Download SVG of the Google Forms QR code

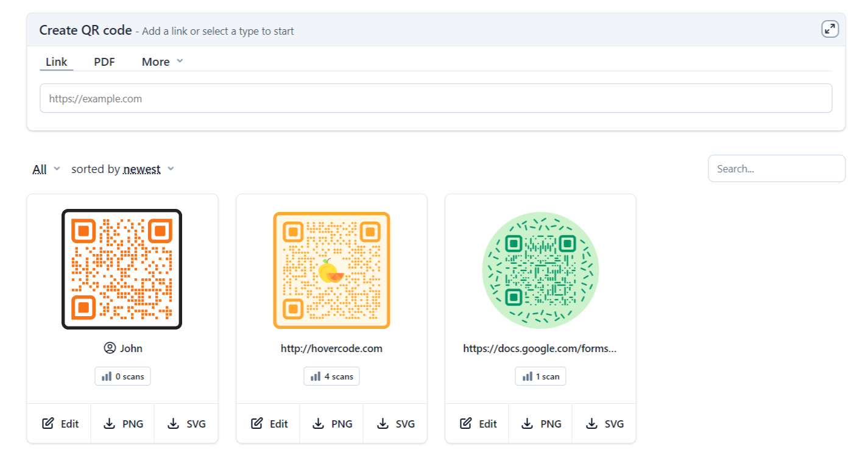coord(604,423)
